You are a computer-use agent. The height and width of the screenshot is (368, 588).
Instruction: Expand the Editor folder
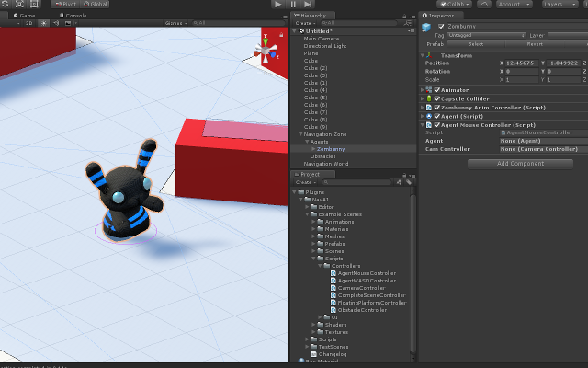click(x=307, y=207)
